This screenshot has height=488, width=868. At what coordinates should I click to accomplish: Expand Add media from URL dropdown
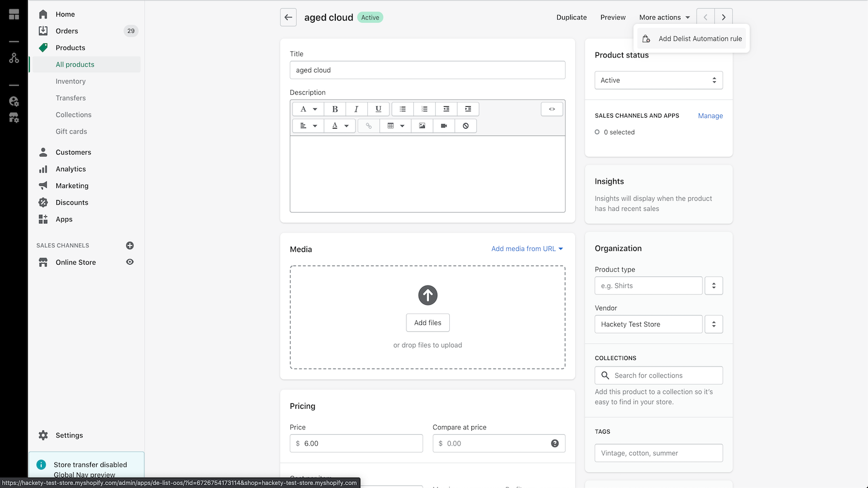[527, 249]
